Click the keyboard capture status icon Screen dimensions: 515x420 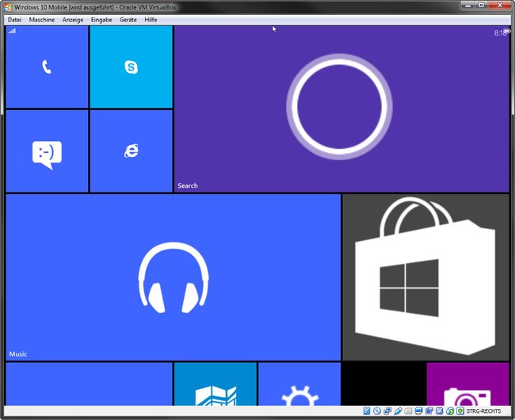pos(460,410)
